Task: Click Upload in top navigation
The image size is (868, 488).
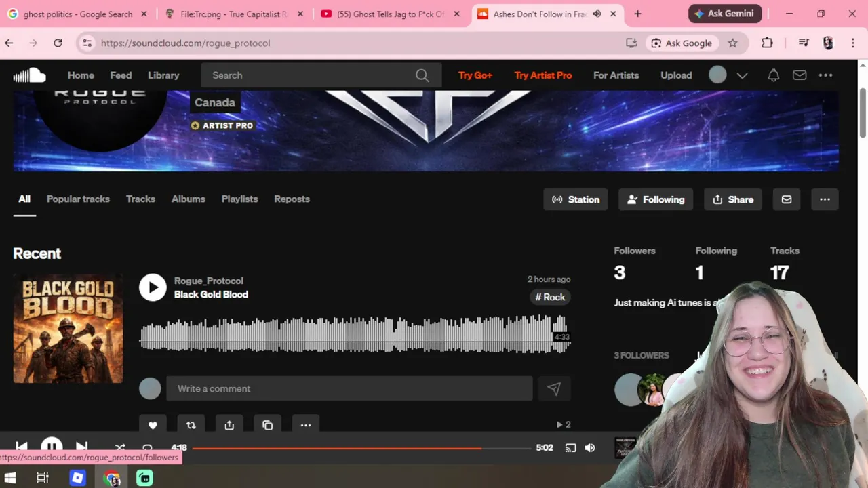Action: 676,75
